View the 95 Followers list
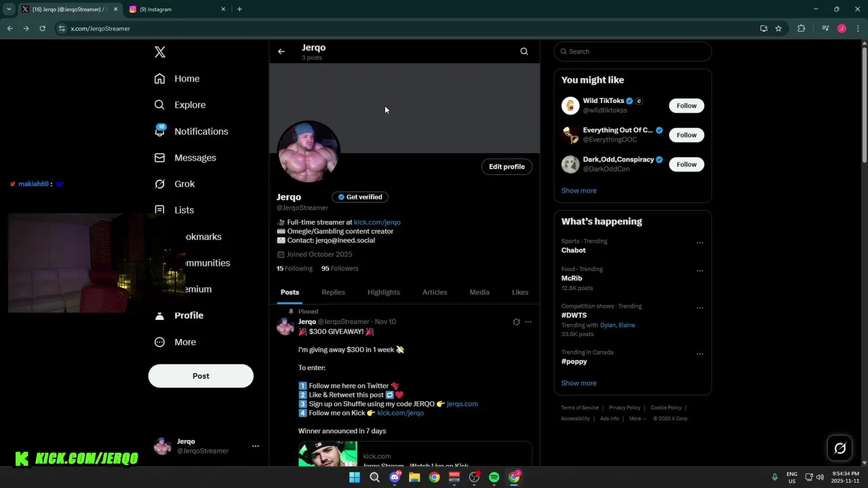This screenshot has height=488, width=868. tap(340, 268)
